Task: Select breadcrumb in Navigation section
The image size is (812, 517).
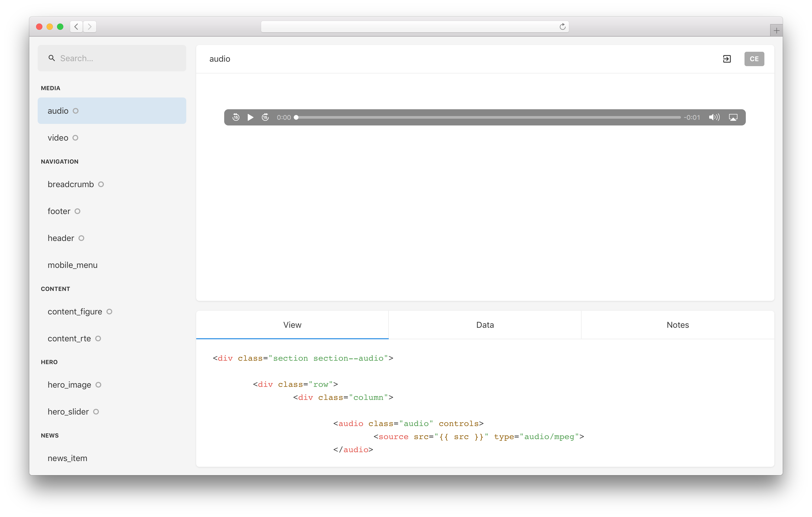Action: point(71,184)
